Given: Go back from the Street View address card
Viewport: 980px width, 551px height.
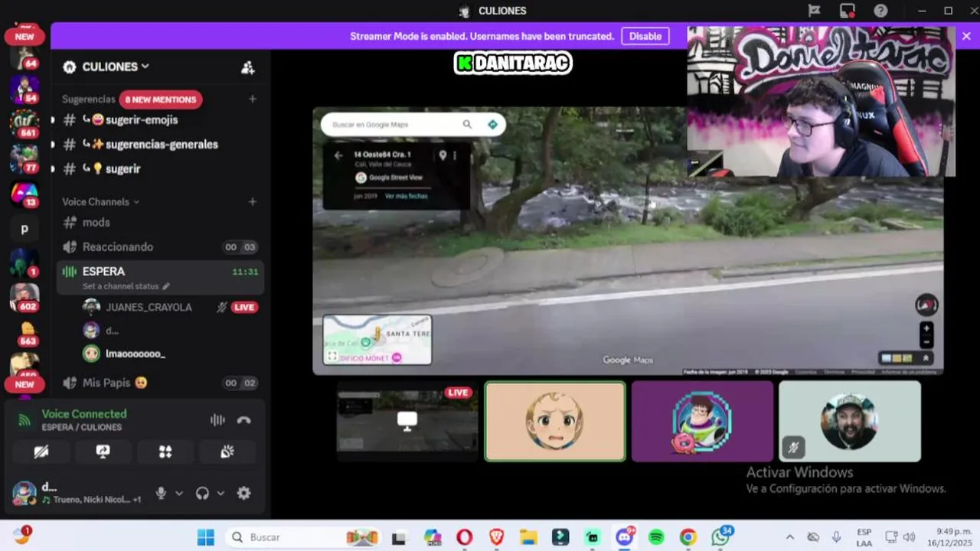Looking at the screenshot, I should coord(338,155).
